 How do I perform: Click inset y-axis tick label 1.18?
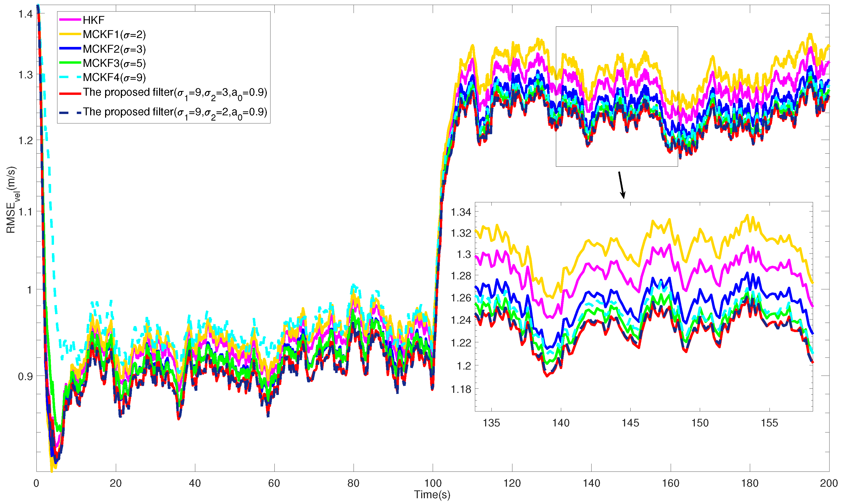(461, 389)
